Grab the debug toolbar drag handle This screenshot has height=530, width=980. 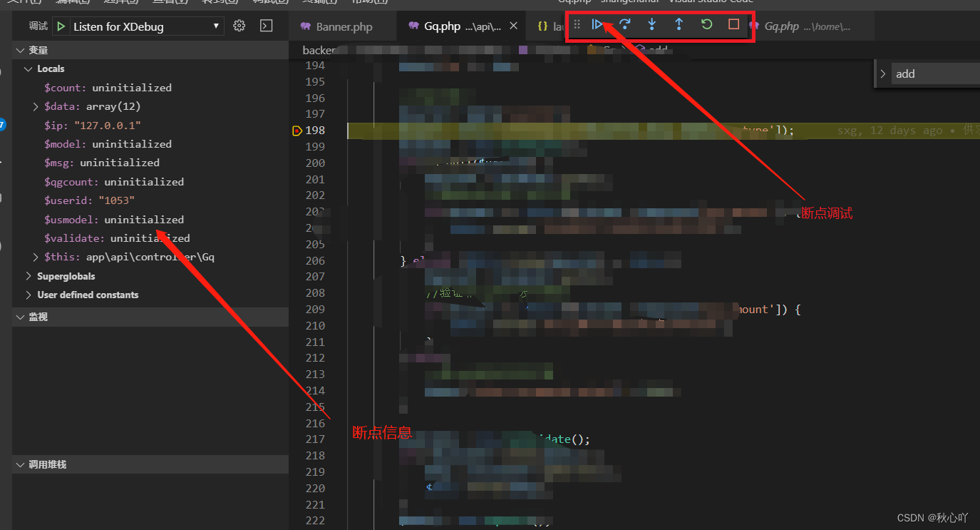click(x=577, y=24)
